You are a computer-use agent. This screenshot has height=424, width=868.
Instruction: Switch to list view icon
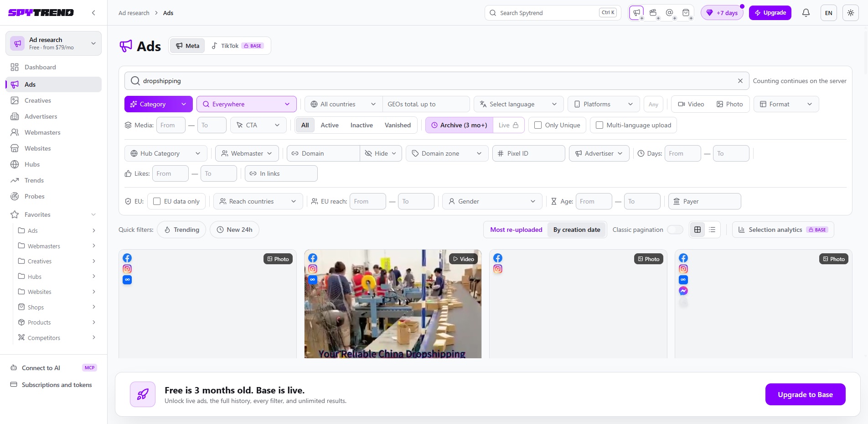tap(712, 230)
